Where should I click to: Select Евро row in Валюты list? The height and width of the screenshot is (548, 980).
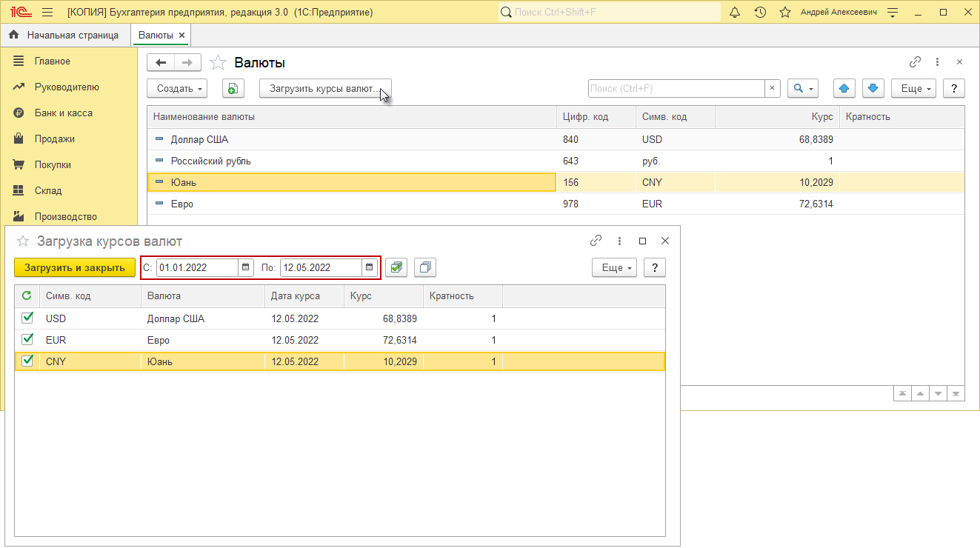556,204
